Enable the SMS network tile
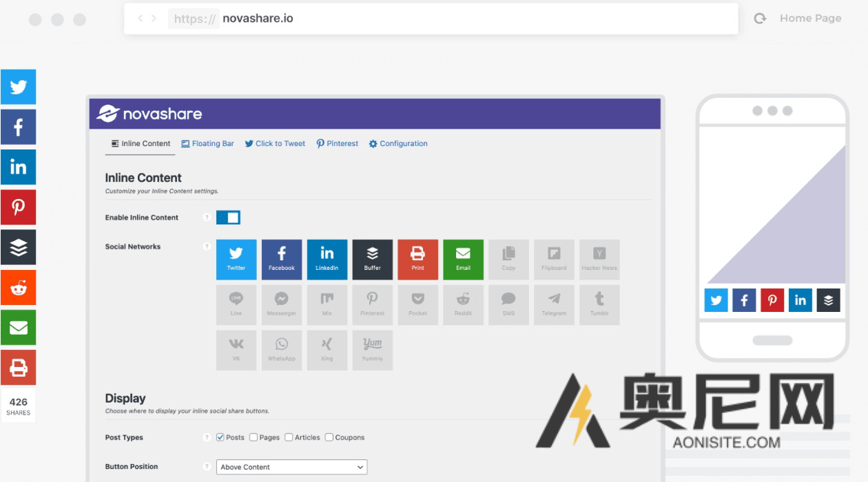Screen dimensions: 868x482 pos(509,305)
